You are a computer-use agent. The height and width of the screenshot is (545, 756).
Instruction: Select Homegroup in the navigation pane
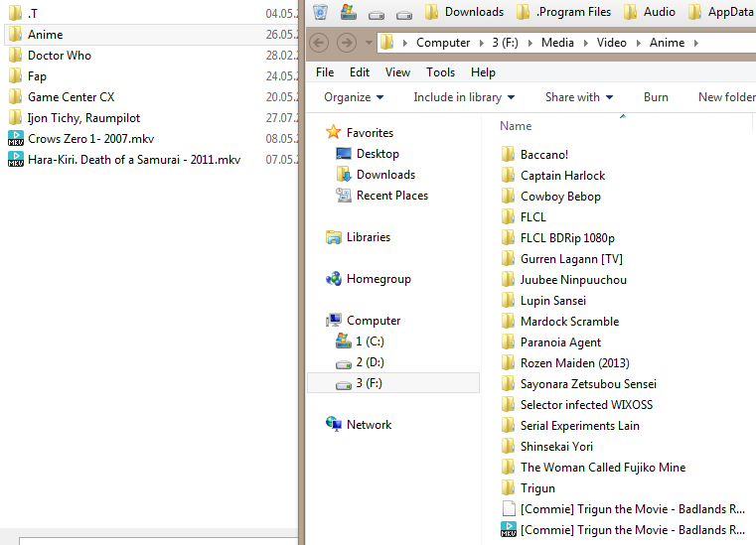(369, 279)
